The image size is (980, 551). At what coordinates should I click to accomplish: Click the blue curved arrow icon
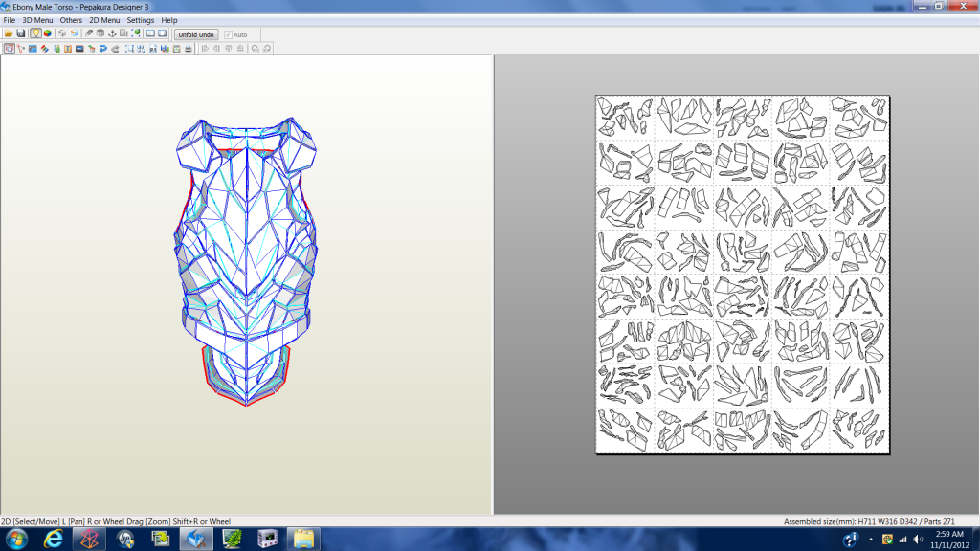pos(103,49)
